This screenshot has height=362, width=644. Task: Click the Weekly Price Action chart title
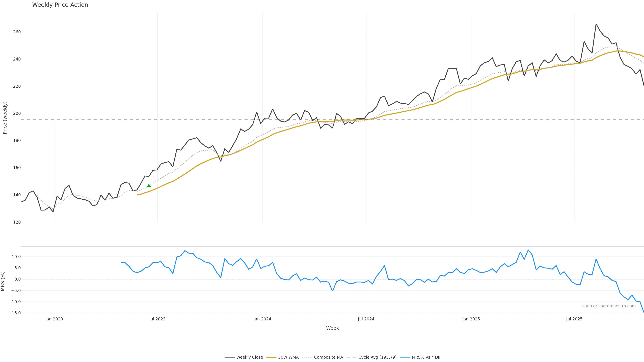(60, 5)
